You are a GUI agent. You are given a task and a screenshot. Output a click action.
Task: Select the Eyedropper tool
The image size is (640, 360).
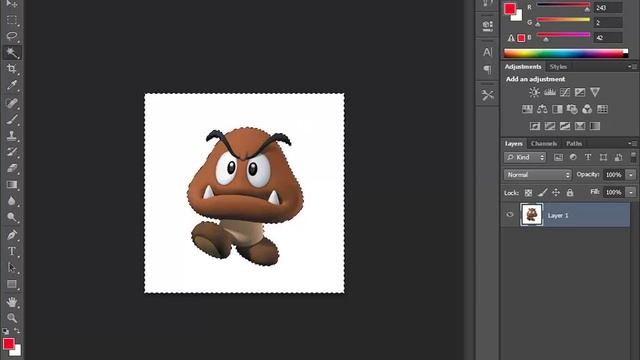[11, 85]
